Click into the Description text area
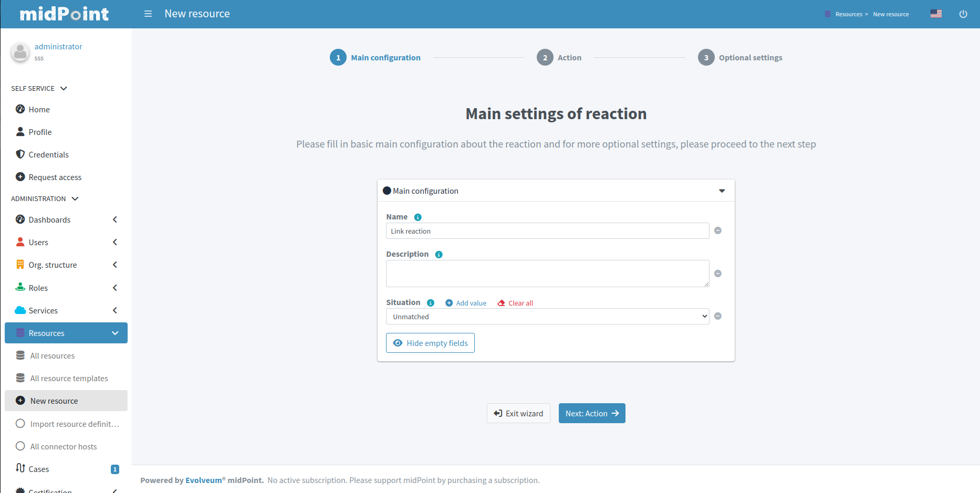980x493 pixels. [x=547, y=274]
